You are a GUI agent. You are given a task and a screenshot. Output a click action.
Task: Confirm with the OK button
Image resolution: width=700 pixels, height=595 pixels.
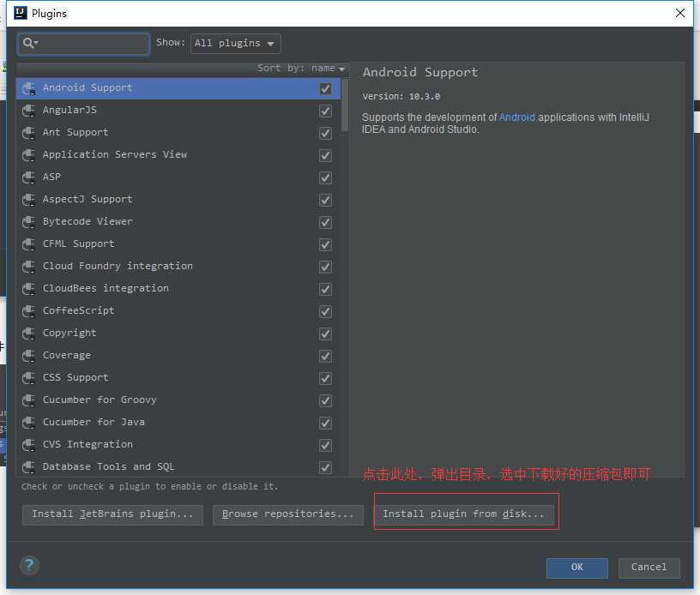pos(576,568)
